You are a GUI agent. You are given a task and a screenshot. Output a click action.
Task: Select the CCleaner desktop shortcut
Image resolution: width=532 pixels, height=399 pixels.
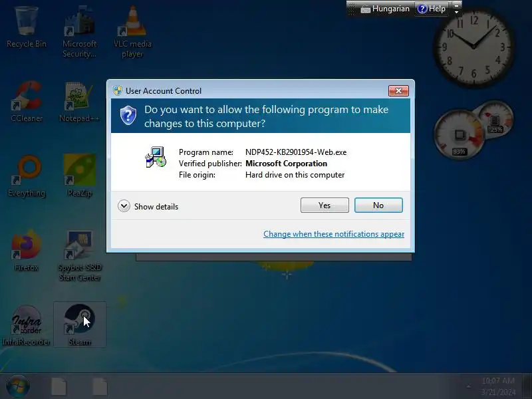pos(27,101)
